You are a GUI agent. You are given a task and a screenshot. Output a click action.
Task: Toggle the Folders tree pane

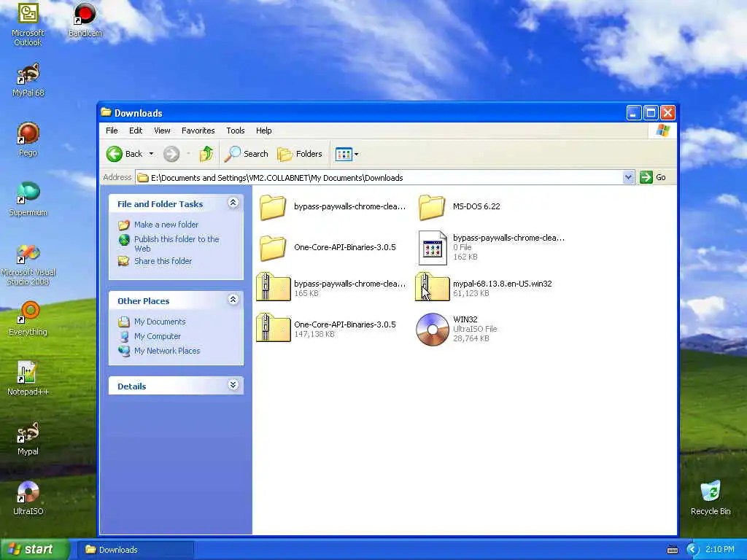pos(300,154)
